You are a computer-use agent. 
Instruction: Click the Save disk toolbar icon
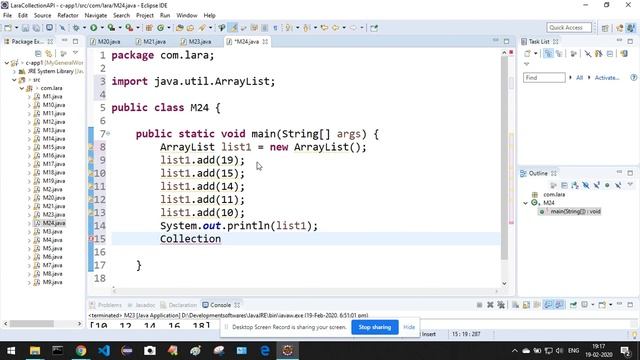25,28
